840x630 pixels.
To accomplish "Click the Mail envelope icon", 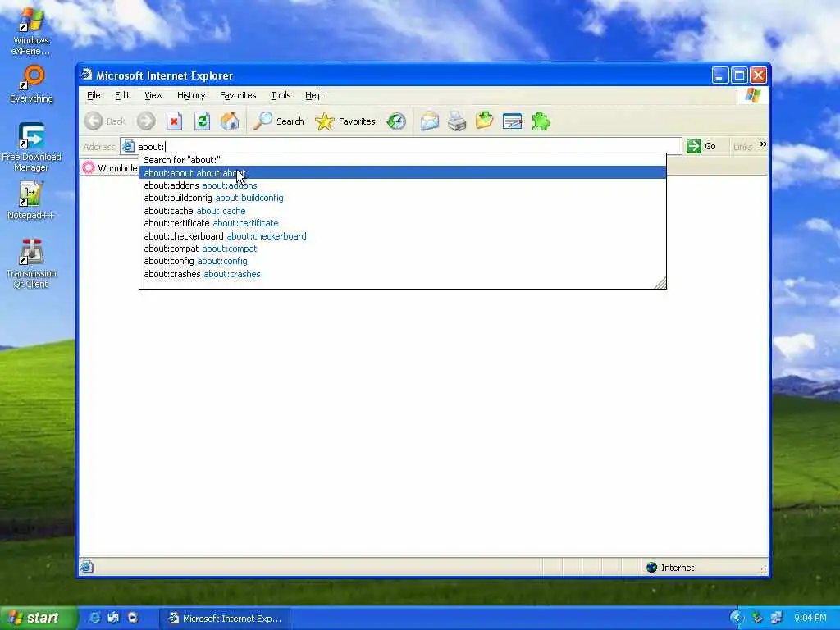I will 429,121.
